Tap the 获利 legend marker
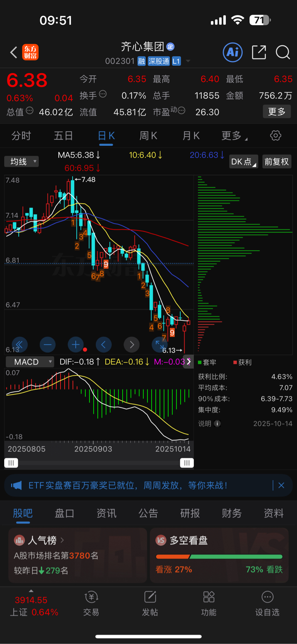This screenshot has width=297, height=644. pos(235,362)
